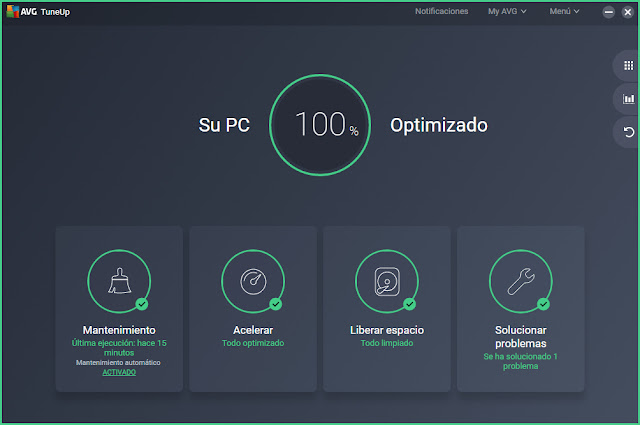Open the Liberar espacio disk icon
This screenshot has width=640, height=425.
point(387,281)
